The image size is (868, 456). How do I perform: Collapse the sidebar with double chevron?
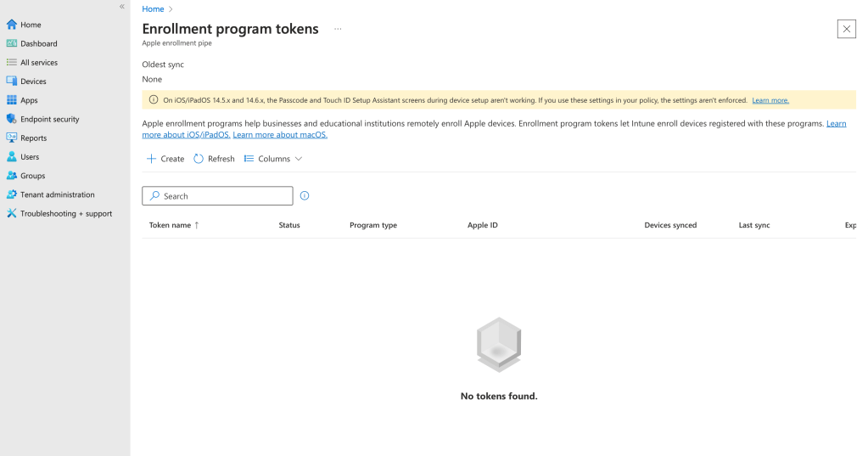point(122,7)
